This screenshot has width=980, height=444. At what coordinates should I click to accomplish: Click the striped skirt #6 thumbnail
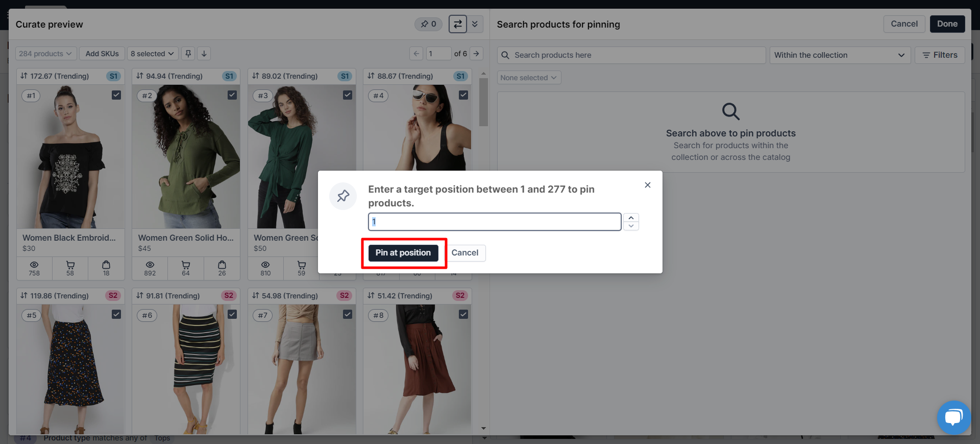point(186,369)
